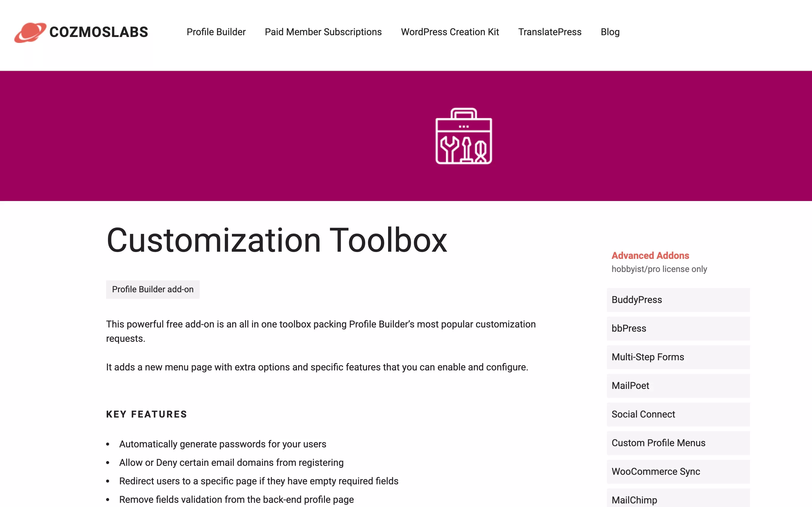Select the WordPress Creation Kit tab

pyautogui.click(x=450, y=32)
